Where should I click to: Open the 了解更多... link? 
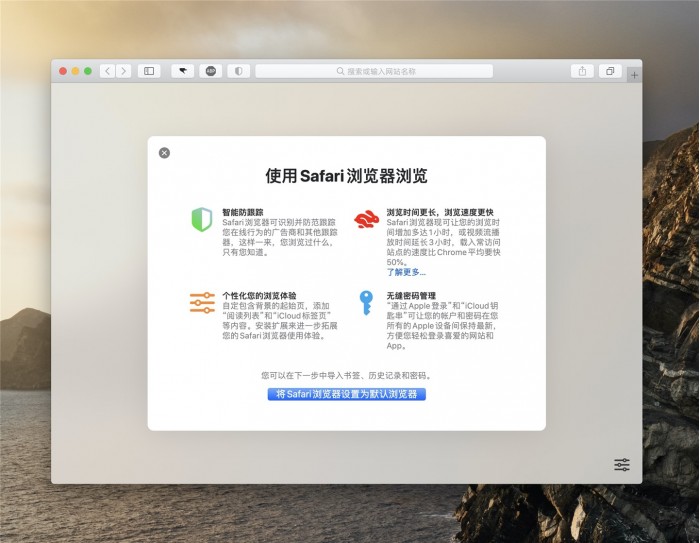click(x=406, y=272)
